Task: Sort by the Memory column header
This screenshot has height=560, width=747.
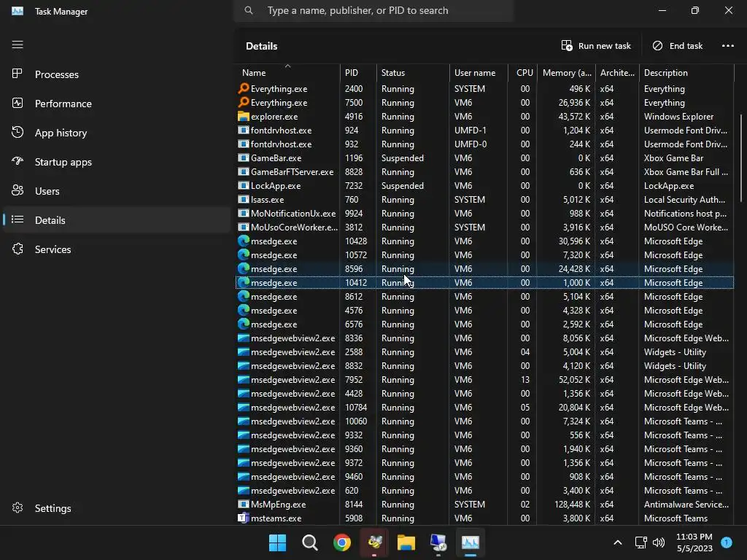Action: 566,72
